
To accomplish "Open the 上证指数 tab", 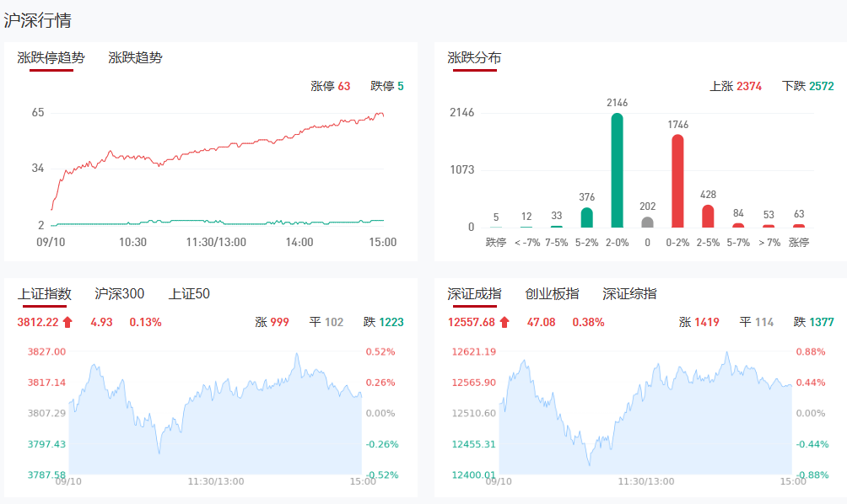I will (x=45, y=293).
